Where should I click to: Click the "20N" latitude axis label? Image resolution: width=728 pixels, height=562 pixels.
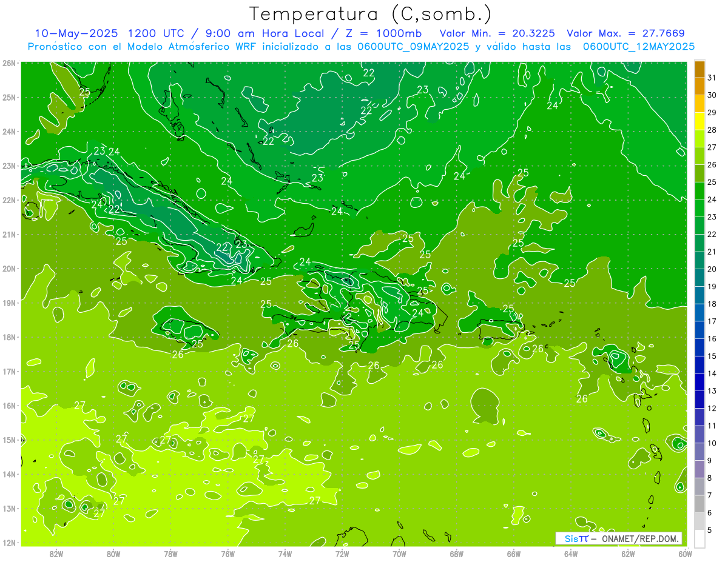9,269
